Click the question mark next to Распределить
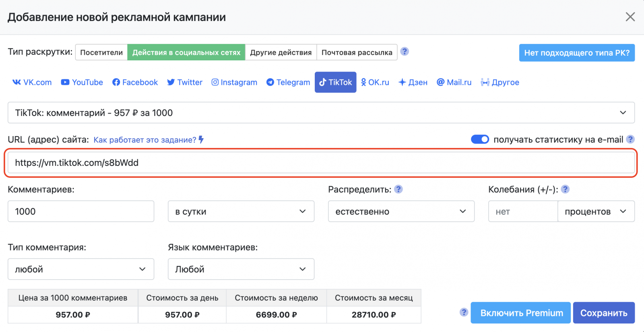 tap(398, 189)
